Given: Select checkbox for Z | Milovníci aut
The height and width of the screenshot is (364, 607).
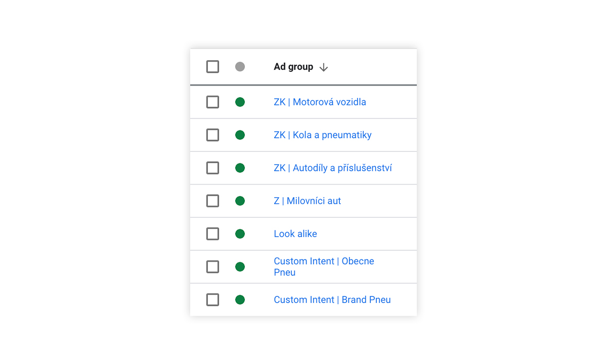Looking at the screenshot, I should click(x=212, y=201).
